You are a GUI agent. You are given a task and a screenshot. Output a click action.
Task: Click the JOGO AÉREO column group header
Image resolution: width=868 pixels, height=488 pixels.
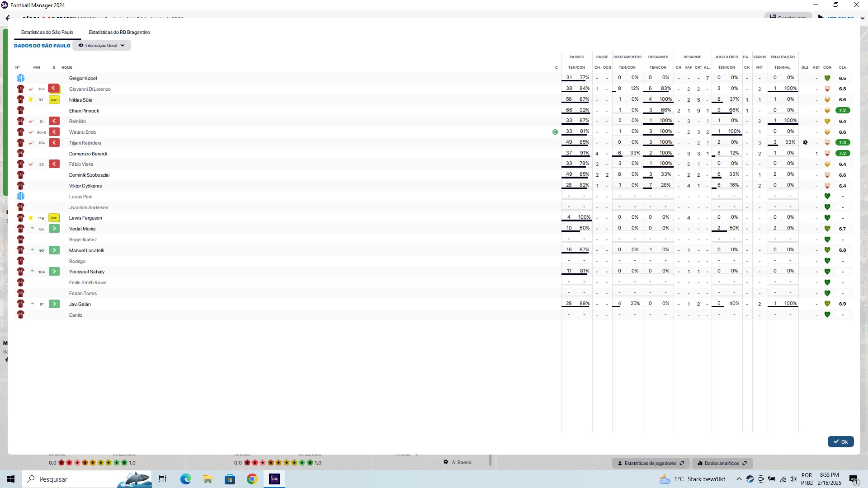tap(726, 57)
